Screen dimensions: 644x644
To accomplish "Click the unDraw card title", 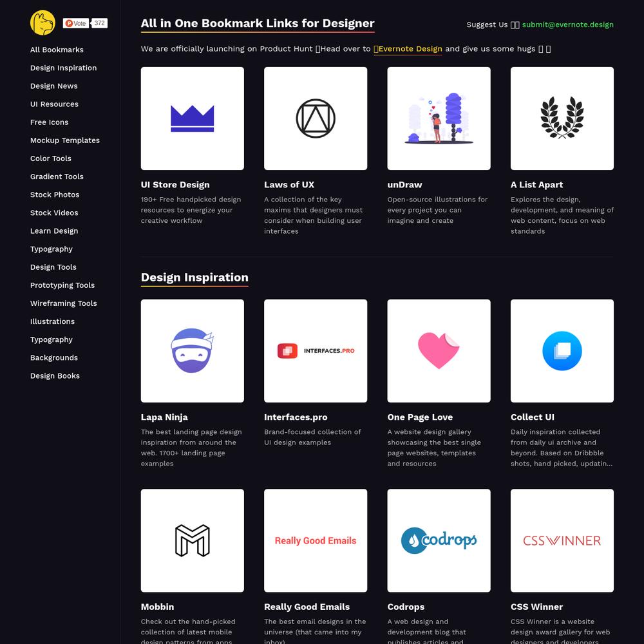I will pyautogui.click(x=404, y=185).
